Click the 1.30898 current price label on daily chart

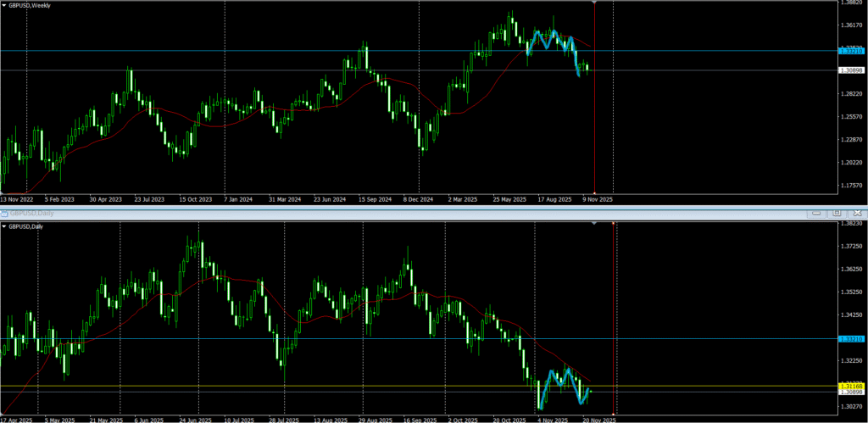coord(850,392)
